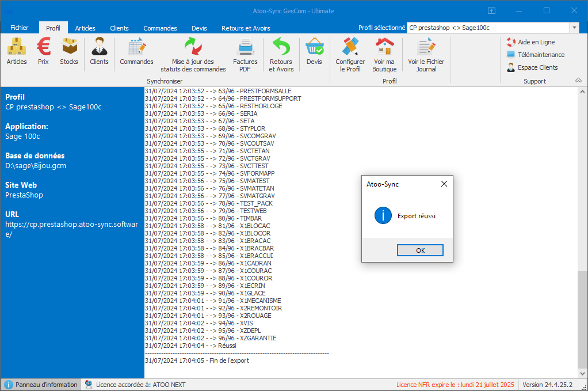
Task: Click the 'Sage 100c' application value
Action: point(22,136)
